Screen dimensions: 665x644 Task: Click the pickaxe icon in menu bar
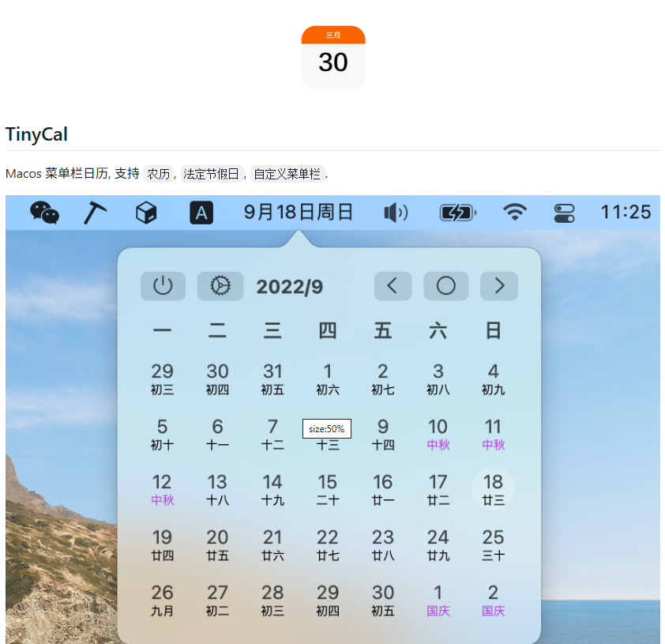point(96,213)
